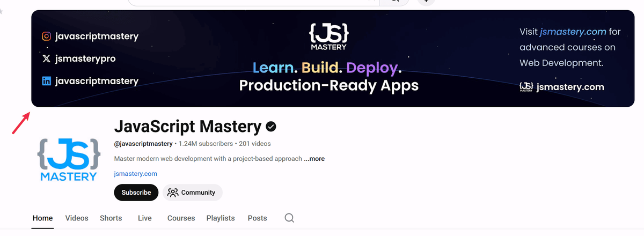
Task: Click the Community people icon
Action: point(172,193)
